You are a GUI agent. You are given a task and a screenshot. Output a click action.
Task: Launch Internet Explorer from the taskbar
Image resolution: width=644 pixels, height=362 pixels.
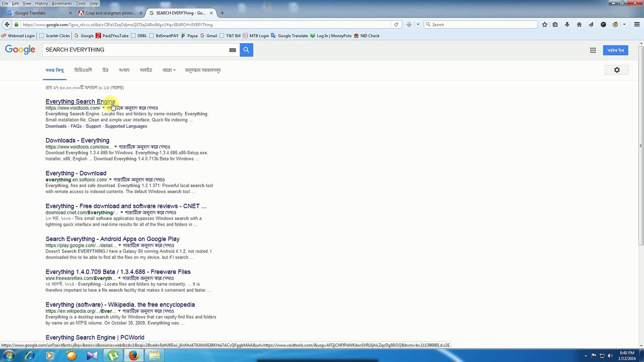(x=30, y=356)
